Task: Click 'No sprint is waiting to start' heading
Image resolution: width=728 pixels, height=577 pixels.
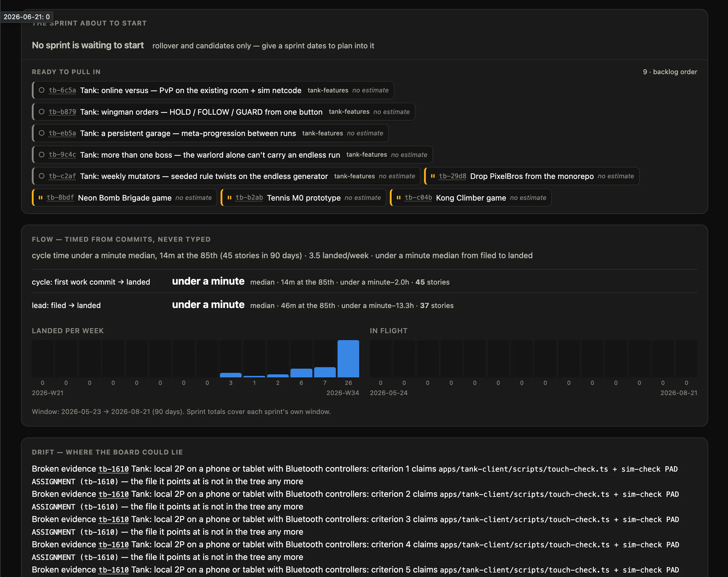Action: pos(88,45)
